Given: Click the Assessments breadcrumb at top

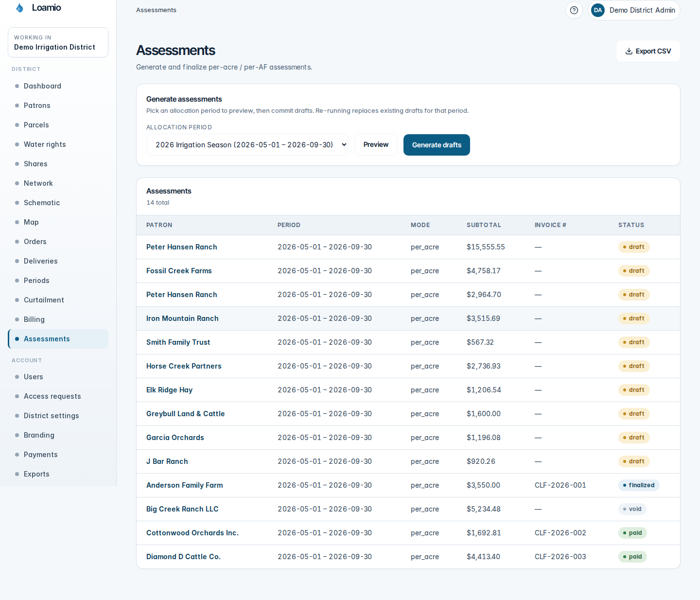Looking at the screenshot, I should [156, 10].
